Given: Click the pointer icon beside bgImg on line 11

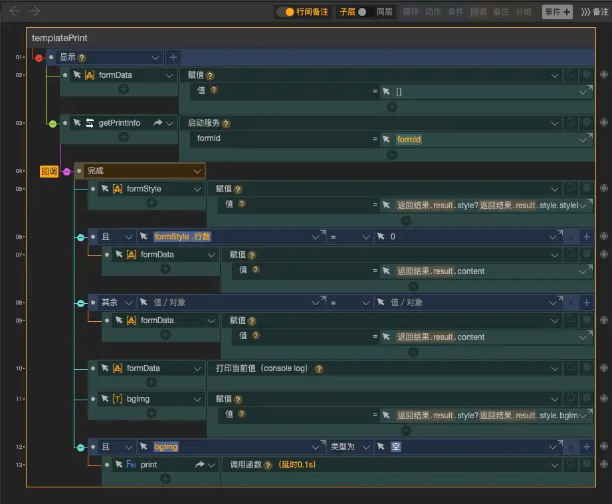Looking at the screenshot, I should coord(105,399).
